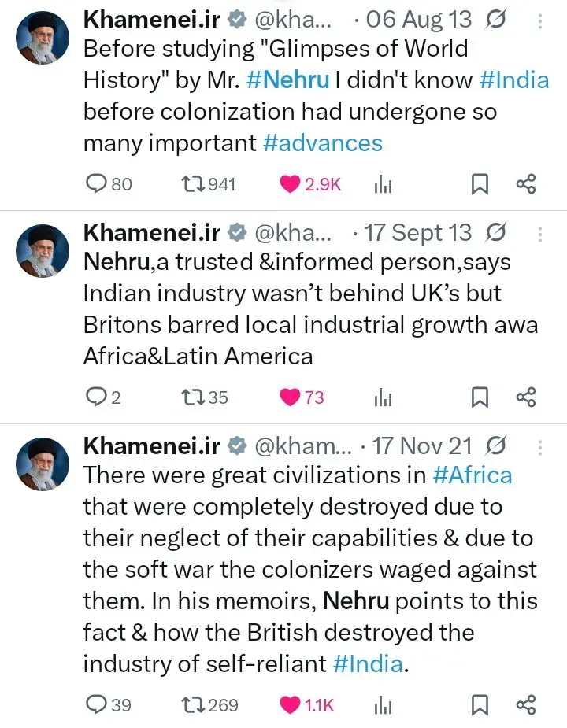This screenshot has width=567, height=728.
Task: Open the share icon on the first tweet
Action: tap(526, 183)
